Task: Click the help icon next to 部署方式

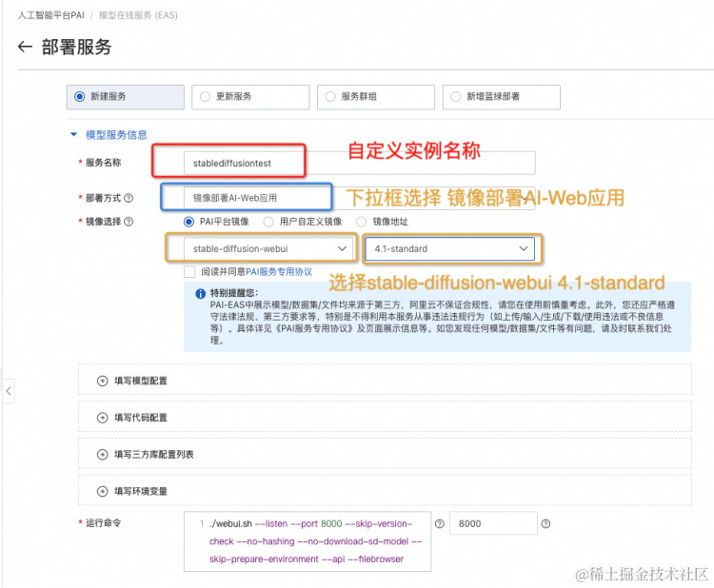Action: point(129,198)
